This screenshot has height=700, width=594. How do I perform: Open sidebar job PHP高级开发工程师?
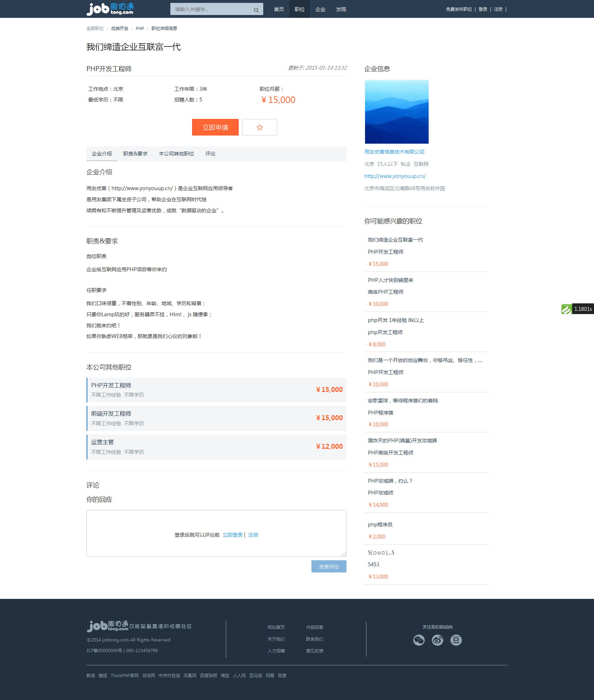point(391,453)
